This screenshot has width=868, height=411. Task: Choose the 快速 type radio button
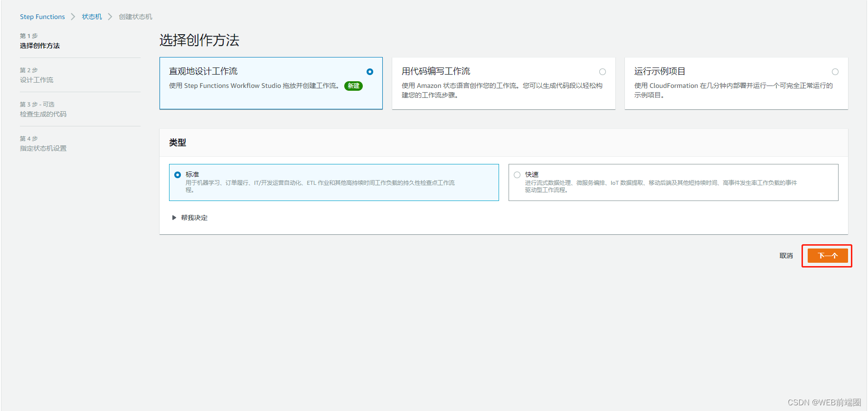tap(517, 175)
